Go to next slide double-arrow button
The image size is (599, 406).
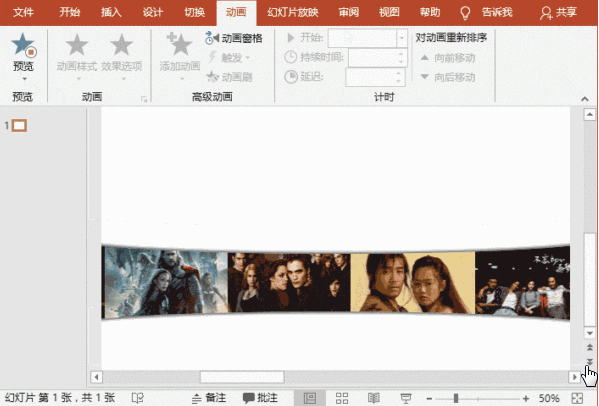click(x=590, y=362)
